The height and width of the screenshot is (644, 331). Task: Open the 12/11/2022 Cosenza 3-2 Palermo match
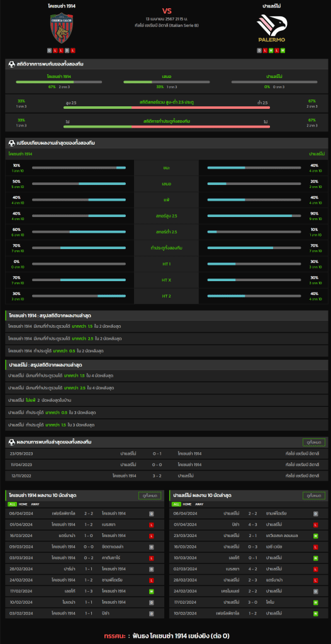165,475
